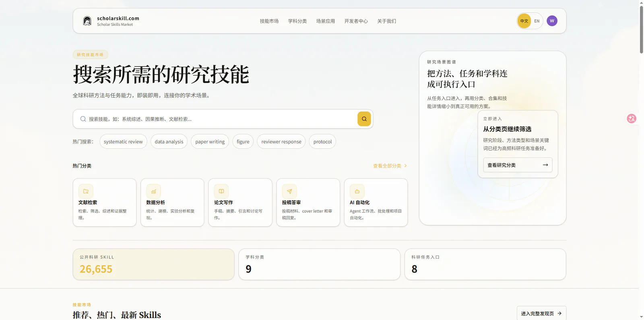Click the 研究场景图谱 label

[x=442, y=62]
